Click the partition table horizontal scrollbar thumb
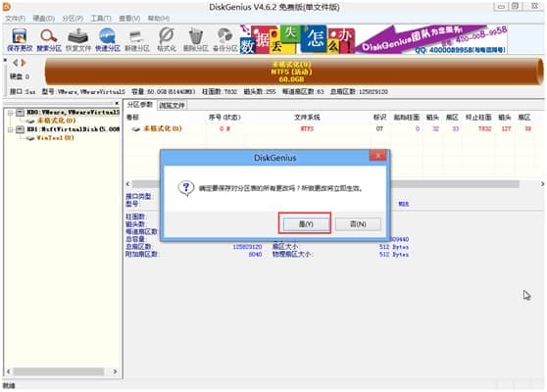 coord(325,184)
